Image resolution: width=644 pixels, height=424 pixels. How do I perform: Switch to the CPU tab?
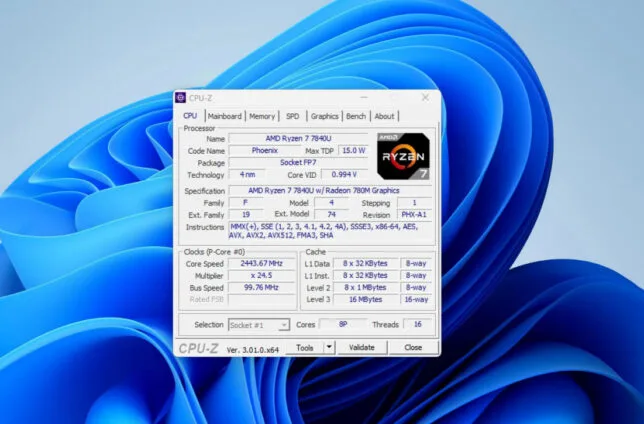[x=190, y=116]
